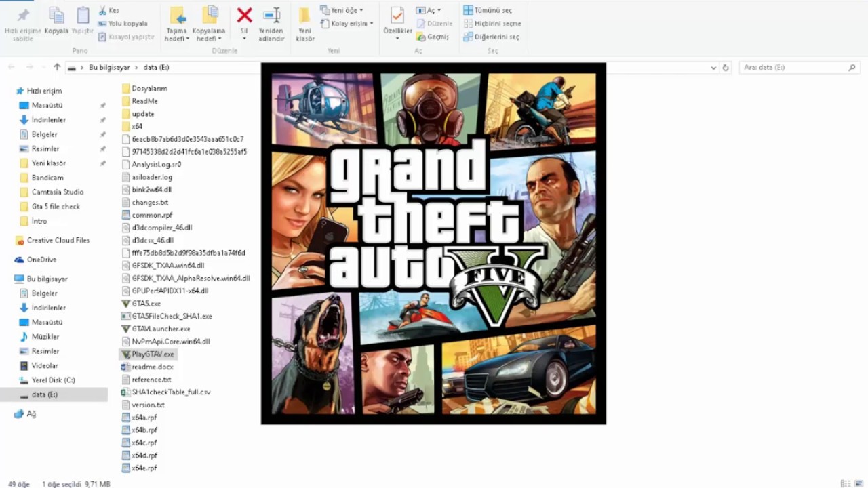Select the bink2w64.dll file

tap(152, 190)
